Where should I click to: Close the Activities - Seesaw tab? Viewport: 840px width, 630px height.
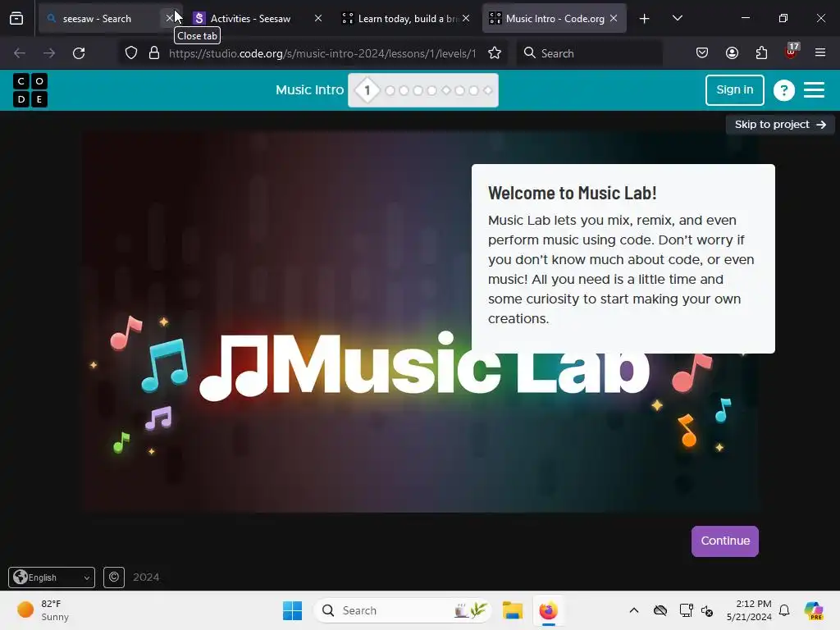point(318,18)
